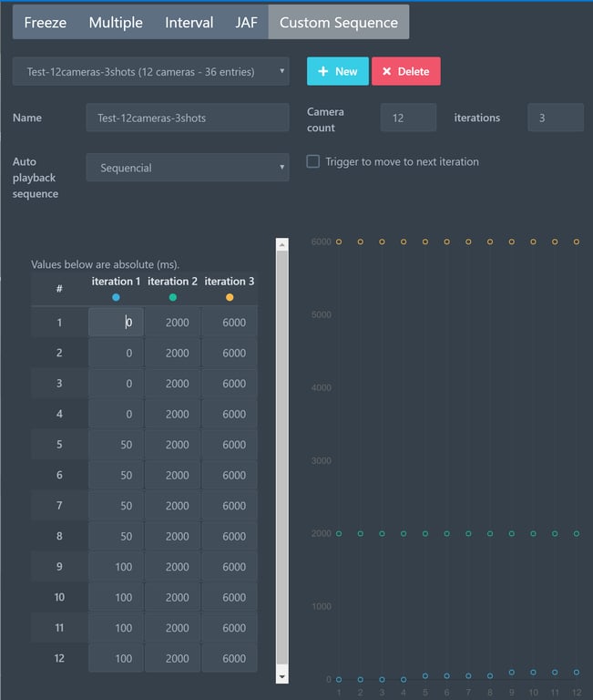Viewport: 593px width, 700px height.
Task: Select row 3 iteration 2 cell
Action: (173, 384)
